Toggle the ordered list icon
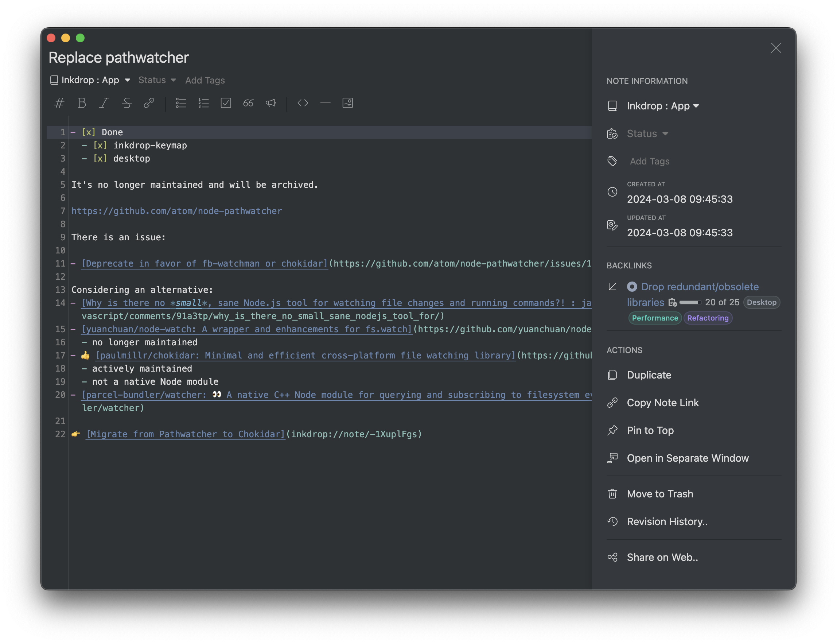The width and height of the screenshot is (837, 644). click(x=203, y=102)
